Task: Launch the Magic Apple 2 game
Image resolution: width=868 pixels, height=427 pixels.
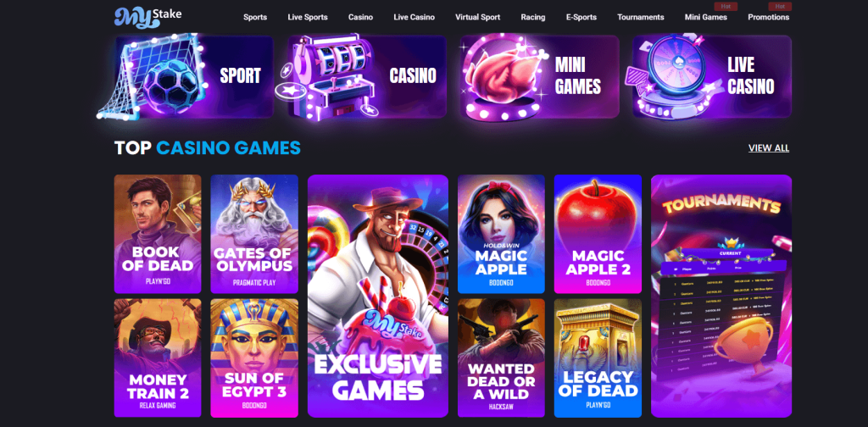Action: 598,234
